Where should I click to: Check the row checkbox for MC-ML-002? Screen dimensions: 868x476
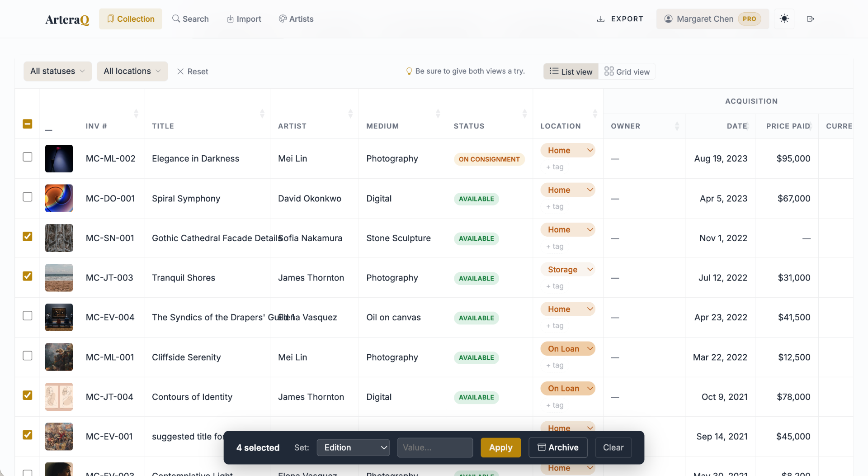(28, 157)
